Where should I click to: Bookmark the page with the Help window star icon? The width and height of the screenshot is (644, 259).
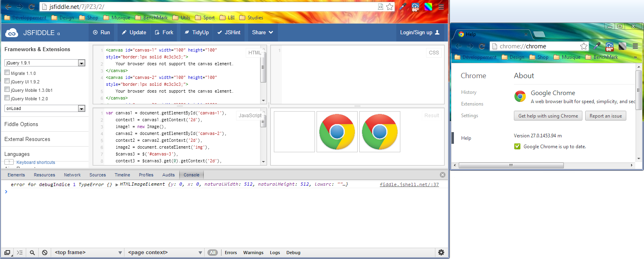click(584, 46)
